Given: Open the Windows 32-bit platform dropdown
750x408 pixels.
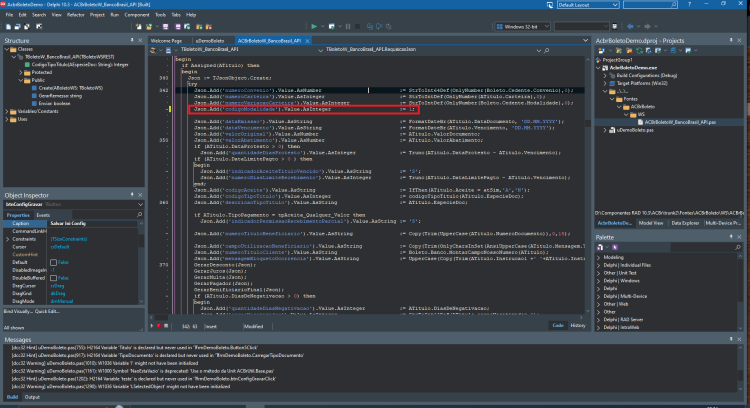Looking at the screenshot, I should click(x=522, y=26).
